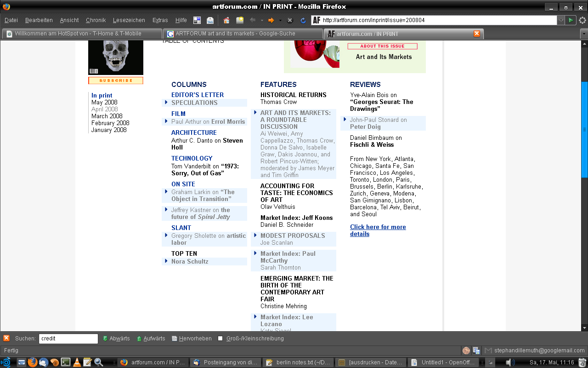588x368 pixels.
Task: Click 'Click here for more details' link
Action: (x=378, y=230)
